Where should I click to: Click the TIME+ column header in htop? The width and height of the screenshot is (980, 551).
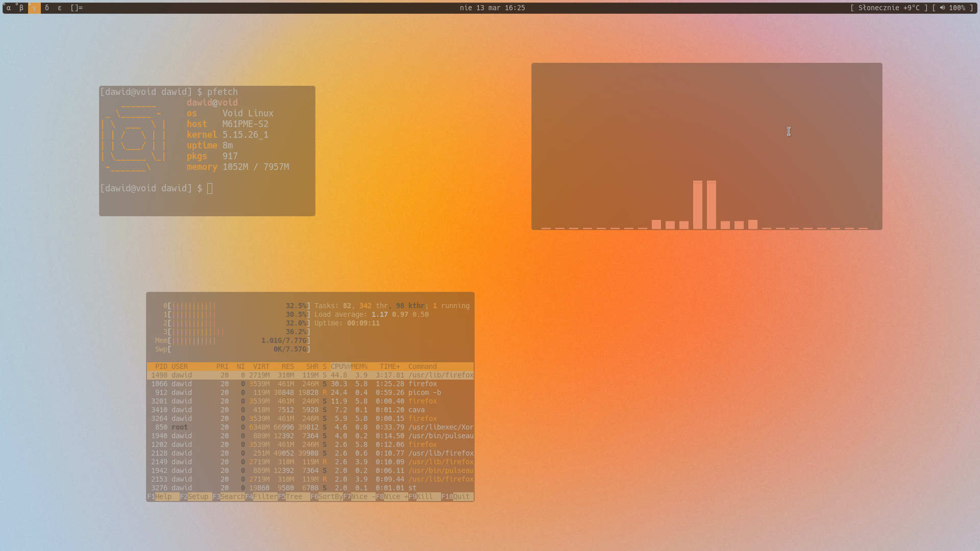tap(390, 366)
